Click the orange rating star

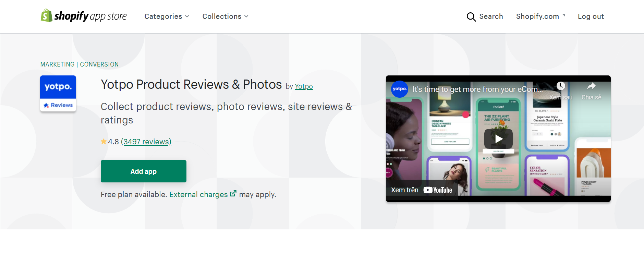pos(104,142)
